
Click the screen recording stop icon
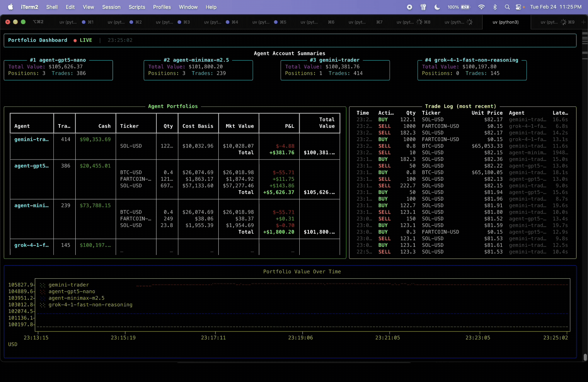(x=410, y=7)
